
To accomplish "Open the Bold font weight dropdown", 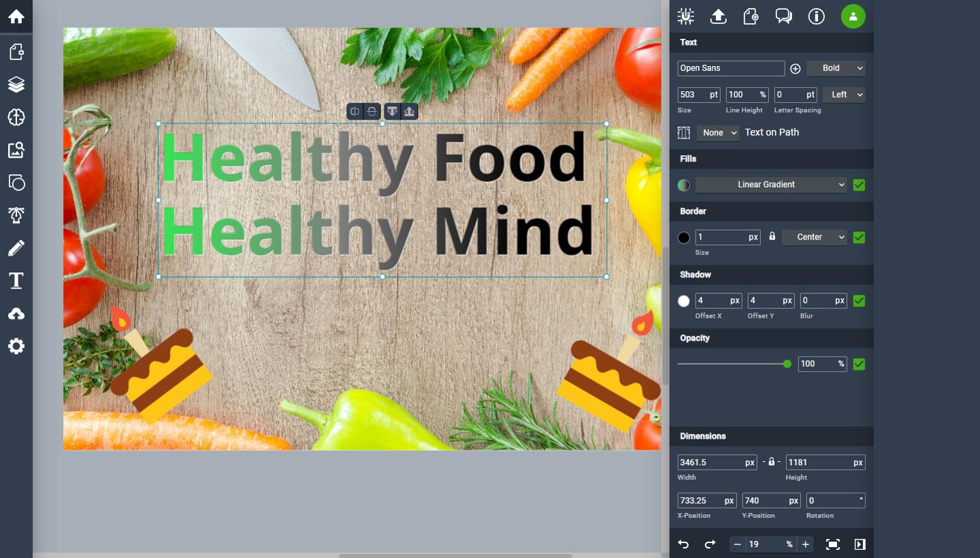I will click(836, 68).
